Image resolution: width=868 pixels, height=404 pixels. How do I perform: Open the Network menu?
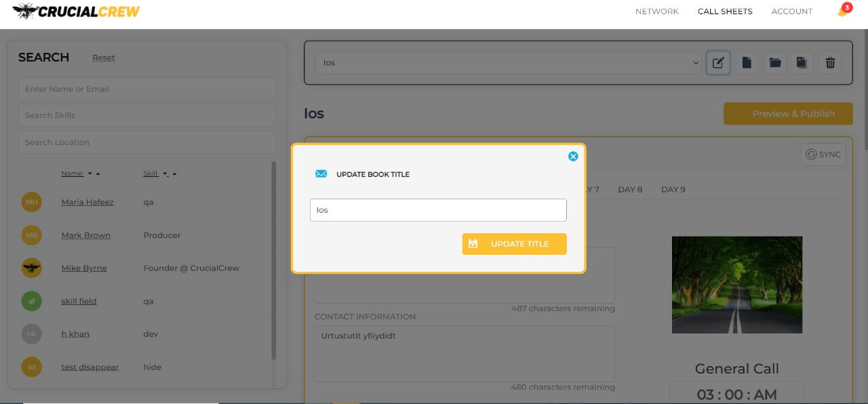pos(656,12)
